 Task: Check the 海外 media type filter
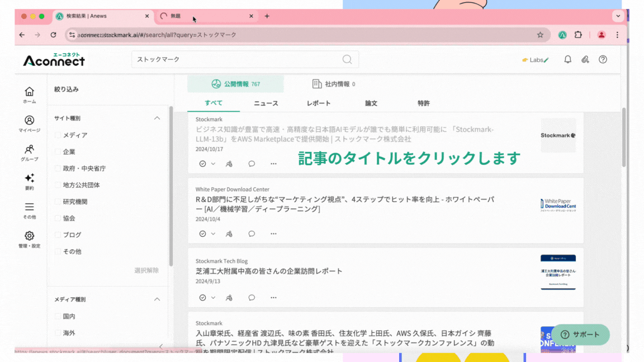[58, 333]
